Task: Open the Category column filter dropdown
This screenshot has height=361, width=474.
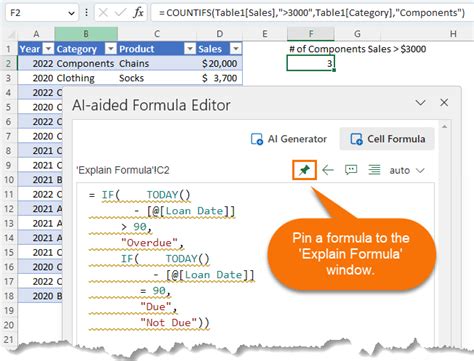Action: pyautogui.click(x=111, y=49)
